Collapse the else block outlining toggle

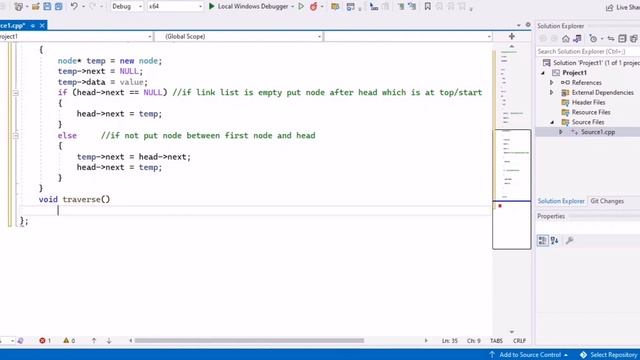coord(16,136)
